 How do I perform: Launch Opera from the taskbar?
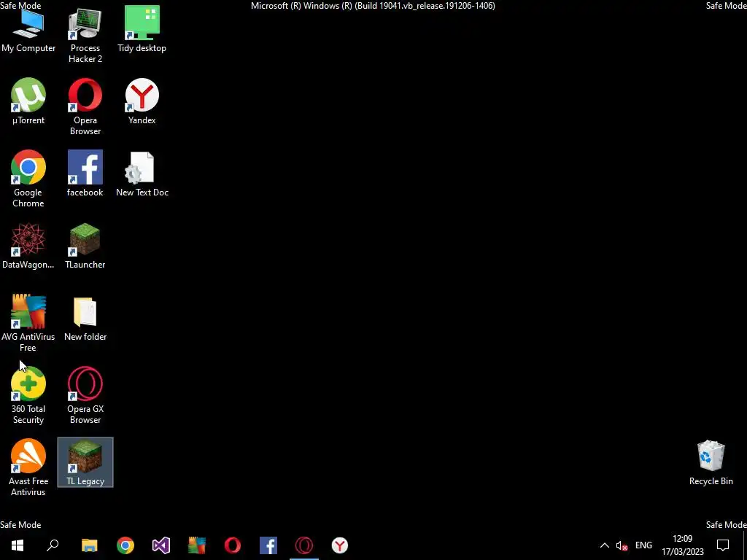233,545
